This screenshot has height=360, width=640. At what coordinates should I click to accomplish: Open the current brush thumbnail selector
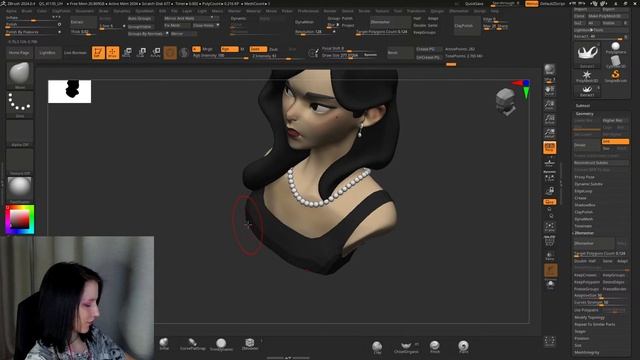[20, 75]
